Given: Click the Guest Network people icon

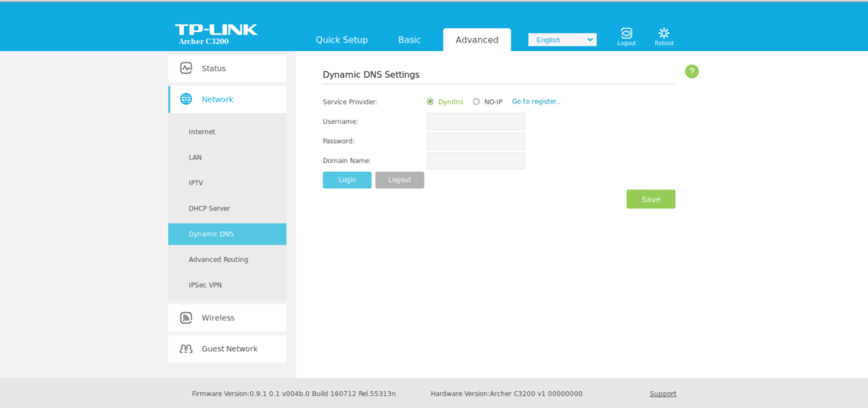Looking at the screenshot, I should [x=186, y=349].
